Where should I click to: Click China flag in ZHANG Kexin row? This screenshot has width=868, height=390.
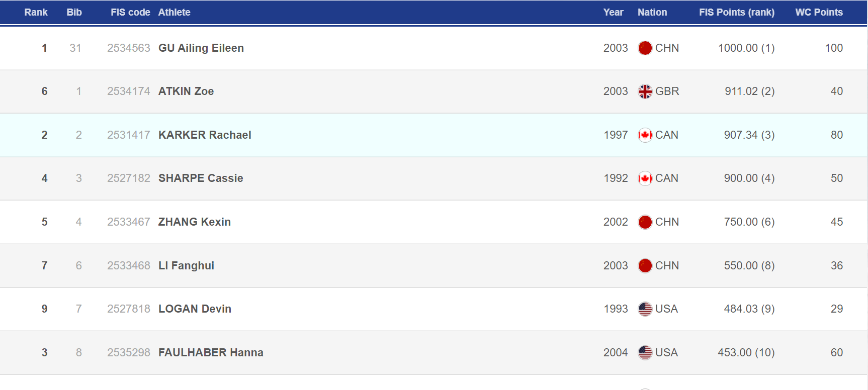coord(645,222)
